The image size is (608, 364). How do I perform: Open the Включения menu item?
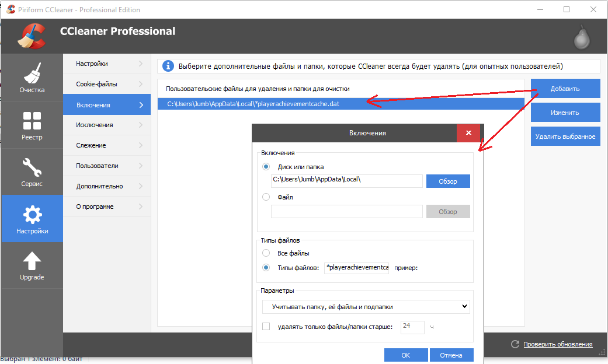pos(107,104)
